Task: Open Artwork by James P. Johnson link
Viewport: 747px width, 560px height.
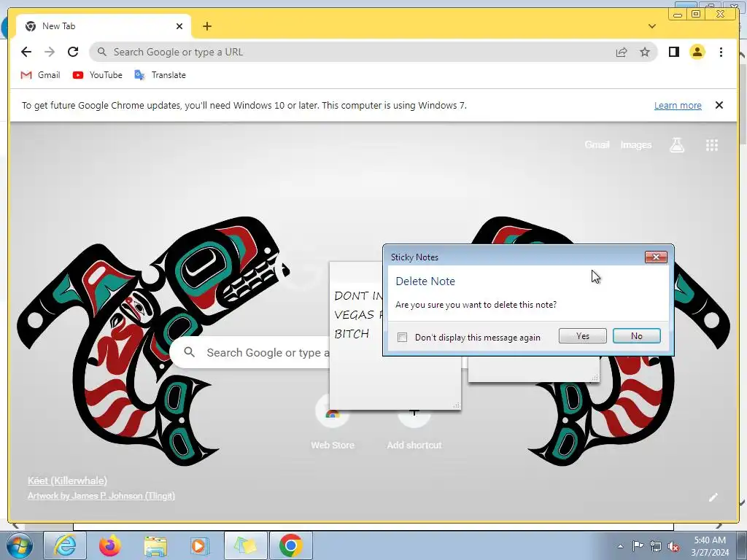Action: pyautogui.click(x=101, y=496)
